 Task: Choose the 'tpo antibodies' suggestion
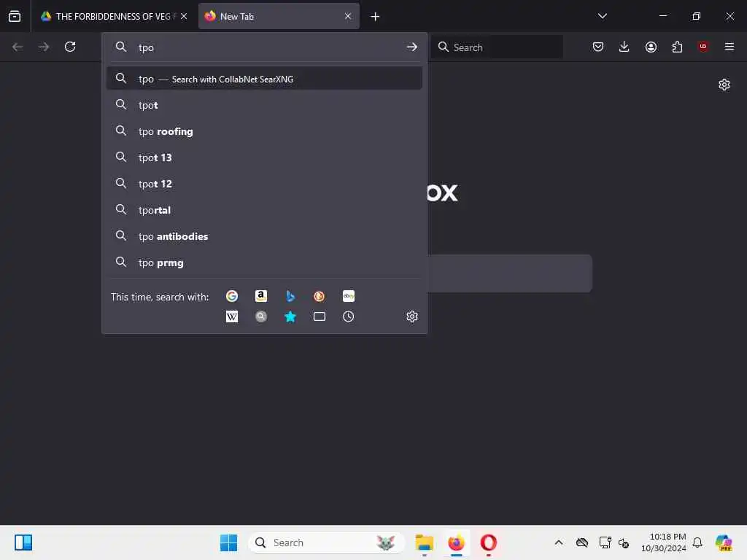click(x=264, y=236)
